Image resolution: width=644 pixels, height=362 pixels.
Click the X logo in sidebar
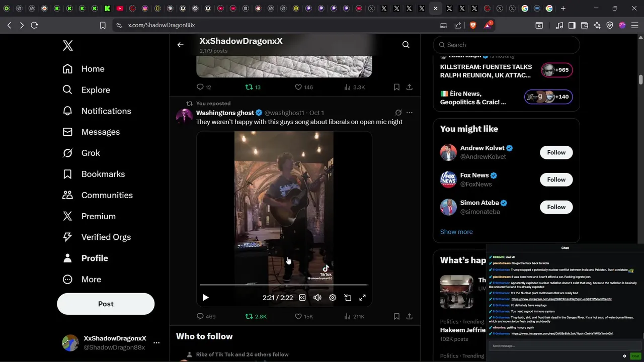coord(68,46)
